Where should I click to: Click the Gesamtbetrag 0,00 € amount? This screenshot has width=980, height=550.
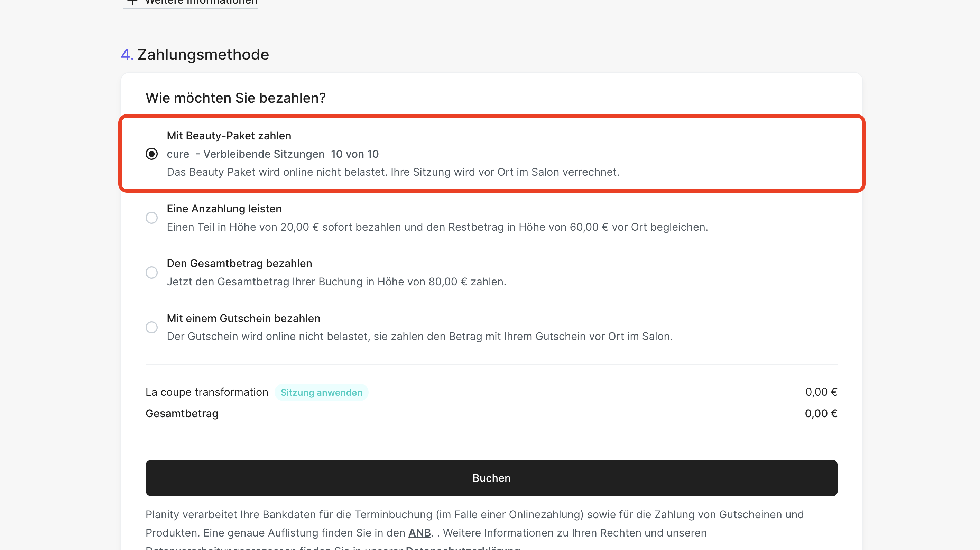[x=821, y=413]
